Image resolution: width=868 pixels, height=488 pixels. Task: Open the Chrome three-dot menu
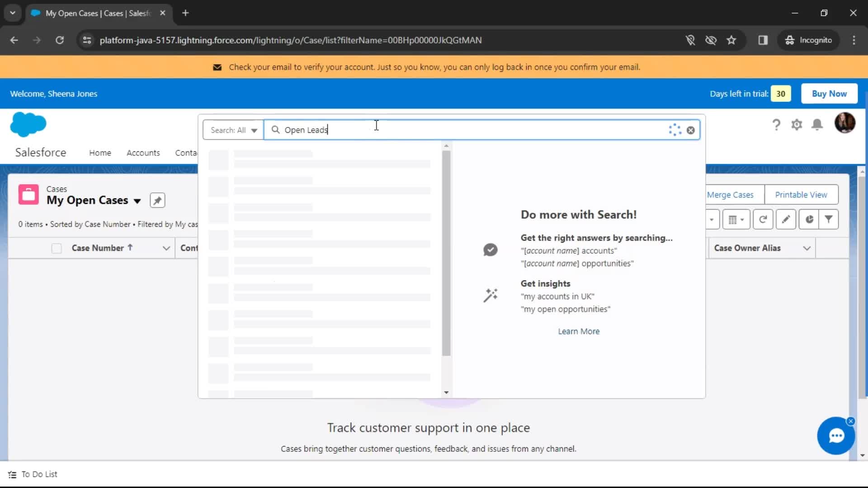point(854,40)
